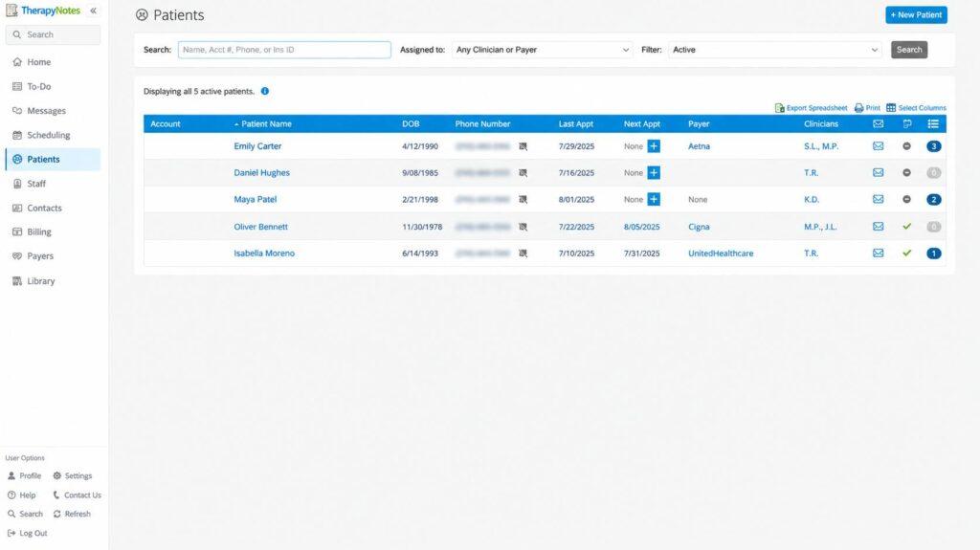
Task: Click Log Out in User Options
Action: point(27,533)
